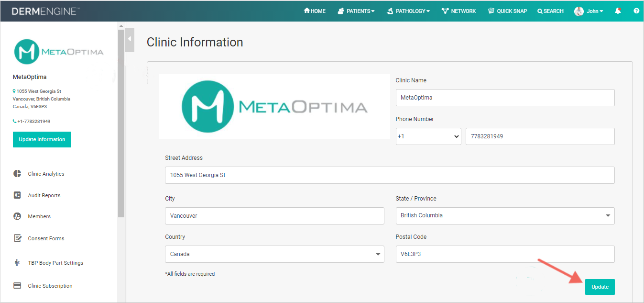Click the Update Information button
644x303 pixels.
click(x=42, y=139)
